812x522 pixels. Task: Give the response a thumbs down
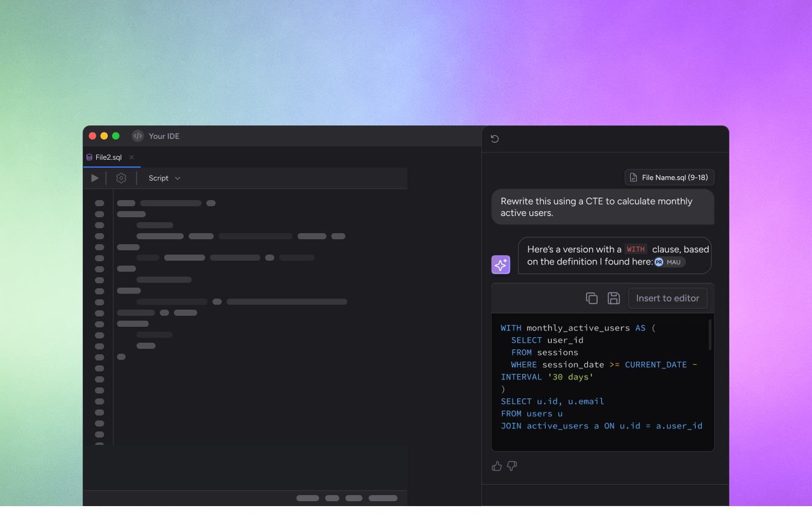[x=513, y=466]
